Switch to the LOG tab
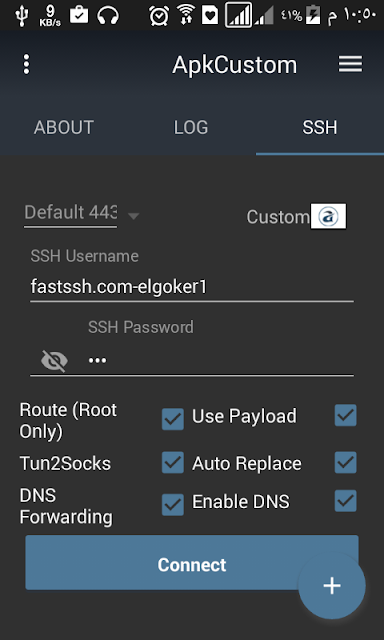The width and height of the screenshot is (384, 640). pos(191,128)
